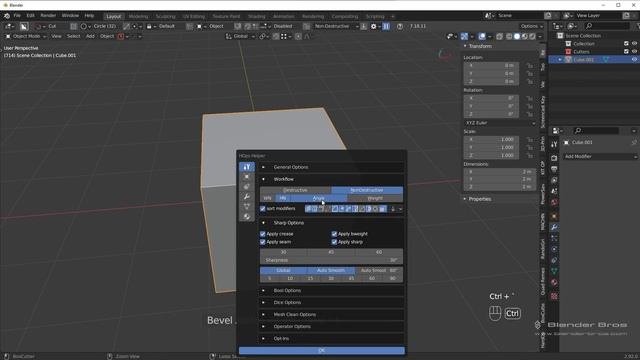The image size is (640, 360).
Task: Hide Cube.001 using its eye icon
Action: point(634,60)
